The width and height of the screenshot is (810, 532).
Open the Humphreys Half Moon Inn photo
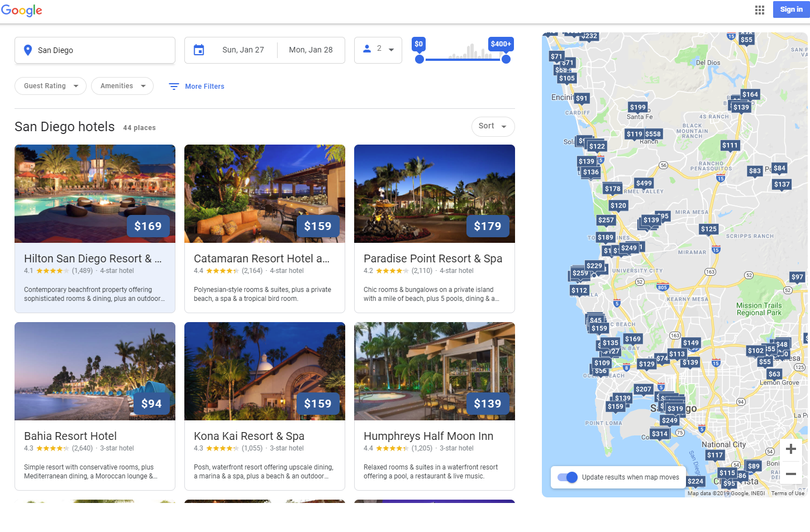[434, 371]
